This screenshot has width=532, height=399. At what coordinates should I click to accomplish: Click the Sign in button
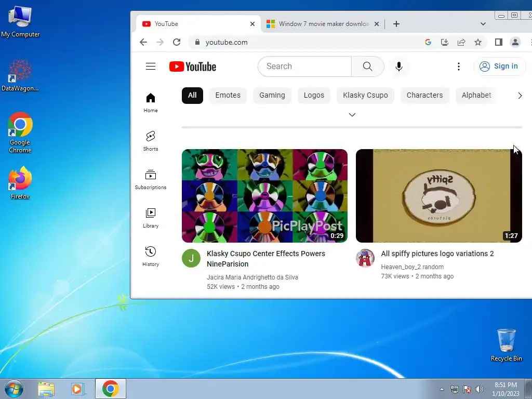499,66
